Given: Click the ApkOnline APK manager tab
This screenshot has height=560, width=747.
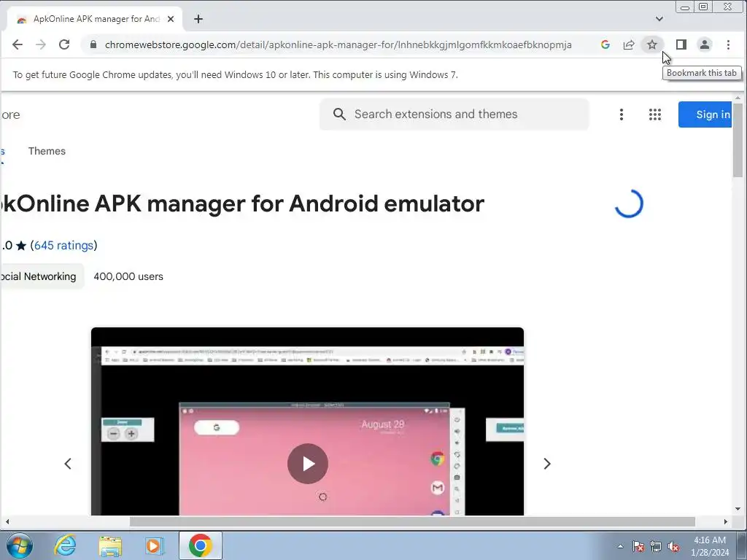Looking at the screenshot, I should [x=96, y=19].
